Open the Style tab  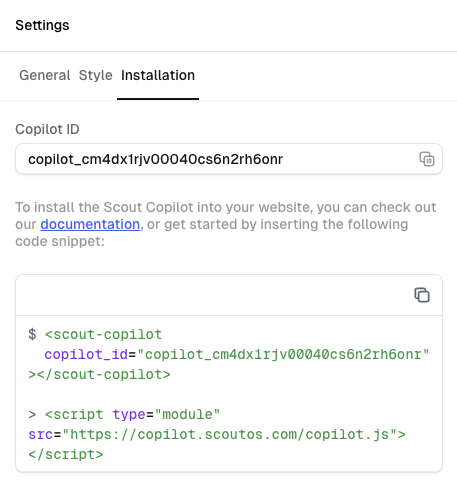pos(96,75)
